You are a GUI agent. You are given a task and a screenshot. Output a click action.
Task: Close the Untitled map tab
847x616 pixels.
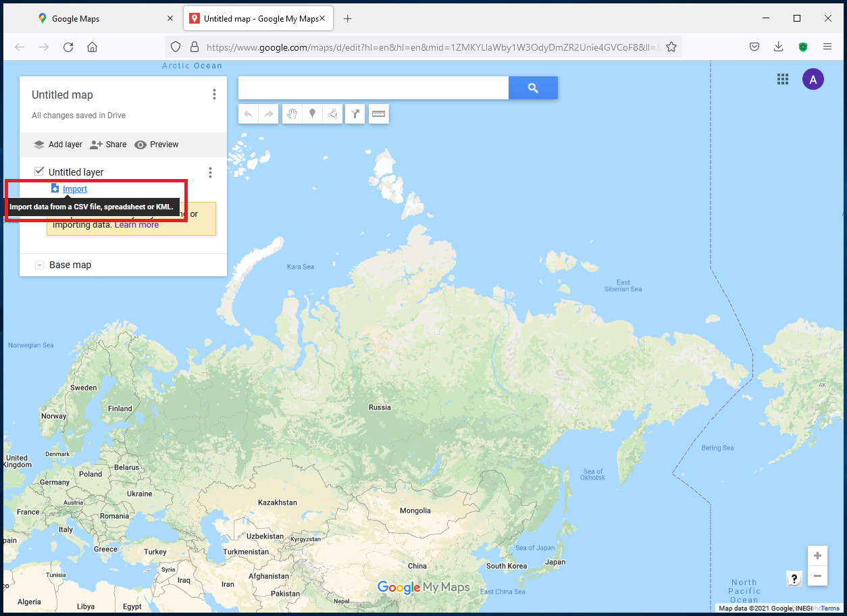click(x=322, y=19)
